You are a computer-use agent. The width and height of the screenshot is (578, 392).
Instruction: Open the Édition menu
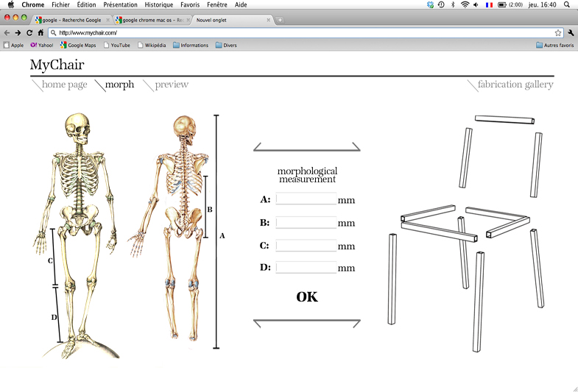point(86,5)
